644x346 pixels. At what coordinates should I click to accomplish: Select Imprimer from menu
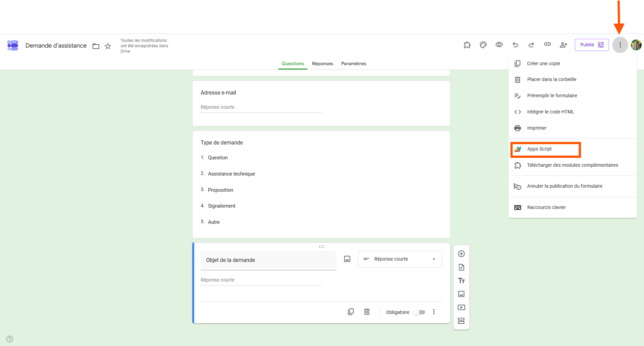point(573,128)
